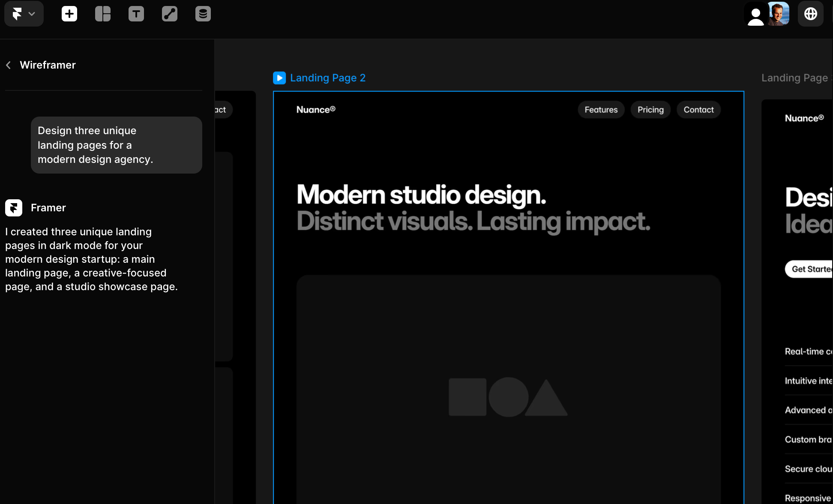The image size is (833, 504).
Task: Click the user profile avatar photo
Action: [779, 14]
